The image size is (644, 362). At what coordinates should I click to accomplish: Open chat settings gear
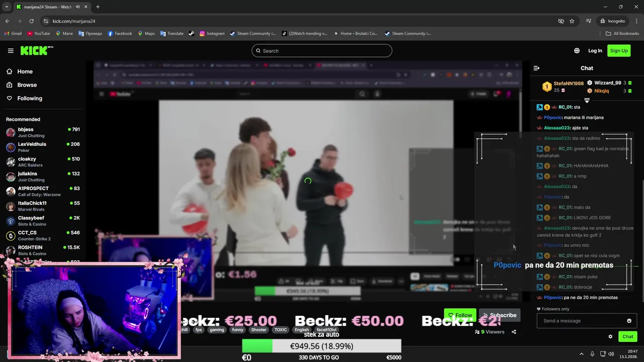[x=610, y=336]
